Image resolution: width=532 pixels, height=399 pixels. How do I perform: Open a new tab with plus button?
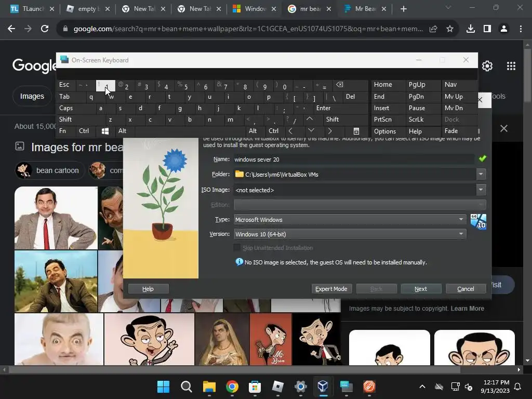click(403, 9)
